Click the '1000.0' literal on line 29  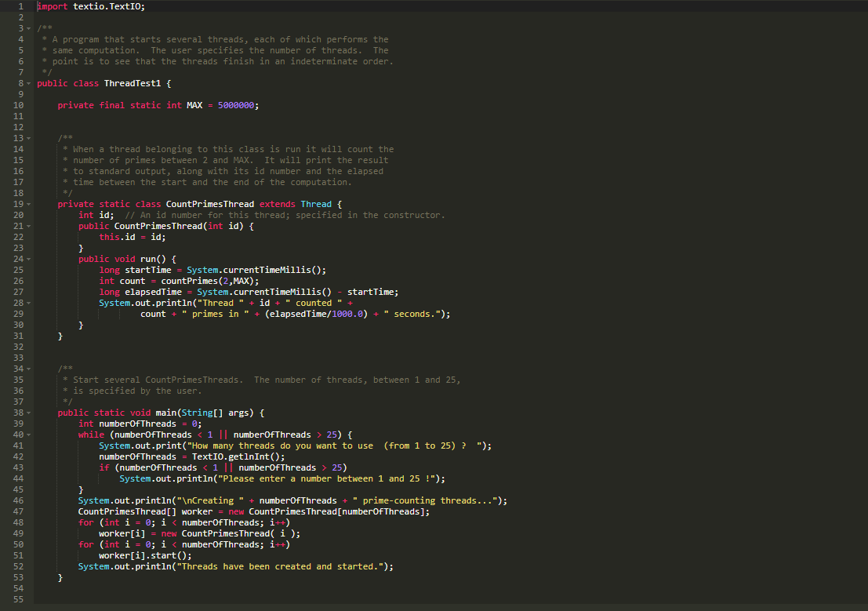click(x=347, y=314)
